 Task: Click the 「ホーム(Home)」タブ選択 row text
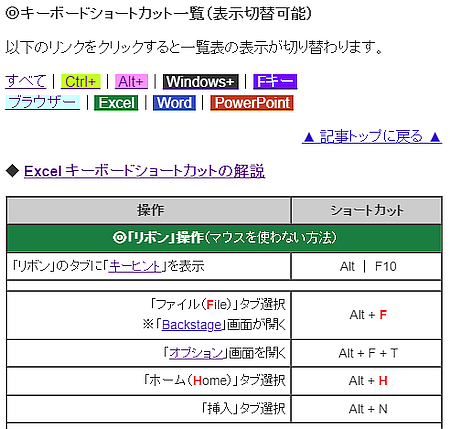pyautogui.click(x=214, y=381)
